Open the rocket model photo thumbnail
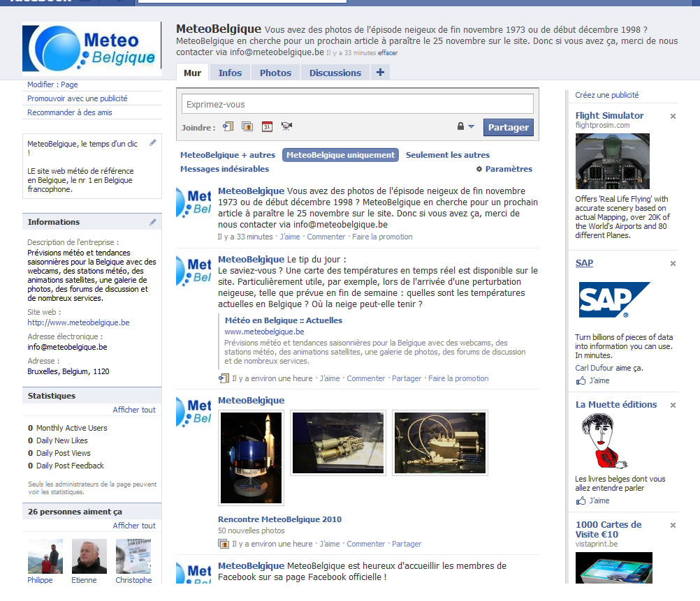The height and width of the screenshot is (601, 700). pyautogui.click(x=251, y=458)
